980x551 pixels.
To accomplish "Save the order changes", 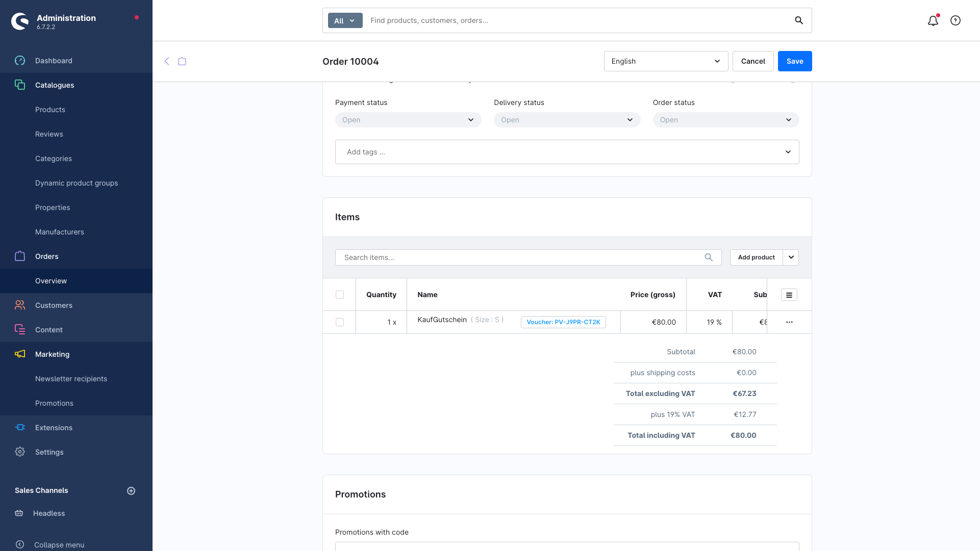I will (x=794, y=61).
